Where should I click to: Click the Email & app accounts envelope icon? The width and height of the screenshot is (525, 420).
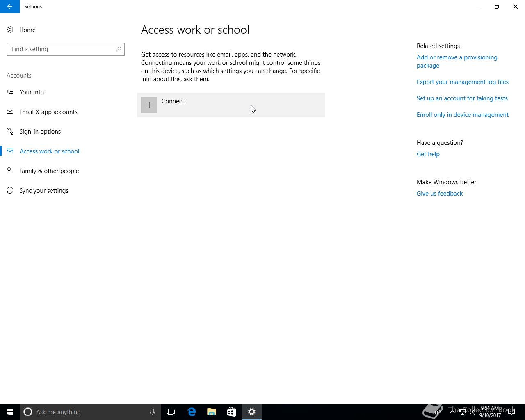click(10, 112)
